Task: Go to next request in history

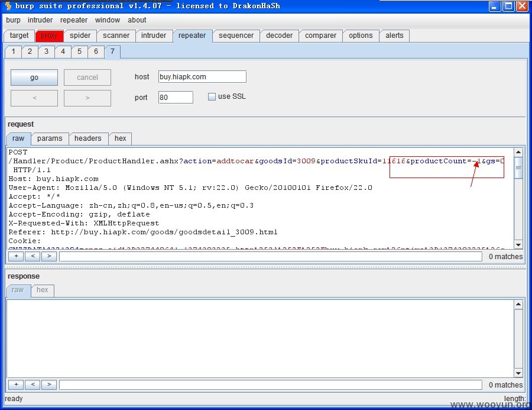Action: (87, 98)
